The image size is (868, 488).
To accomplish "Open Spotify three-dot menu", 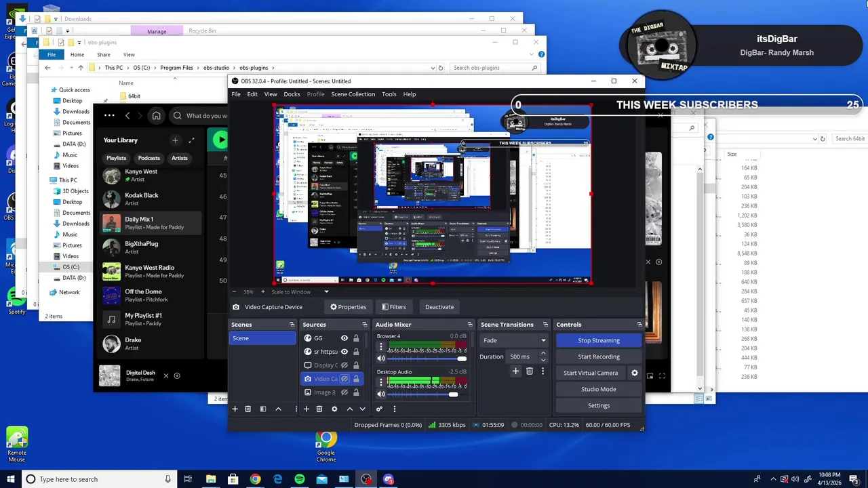I will pyautogui.click(x=109, y=116).
